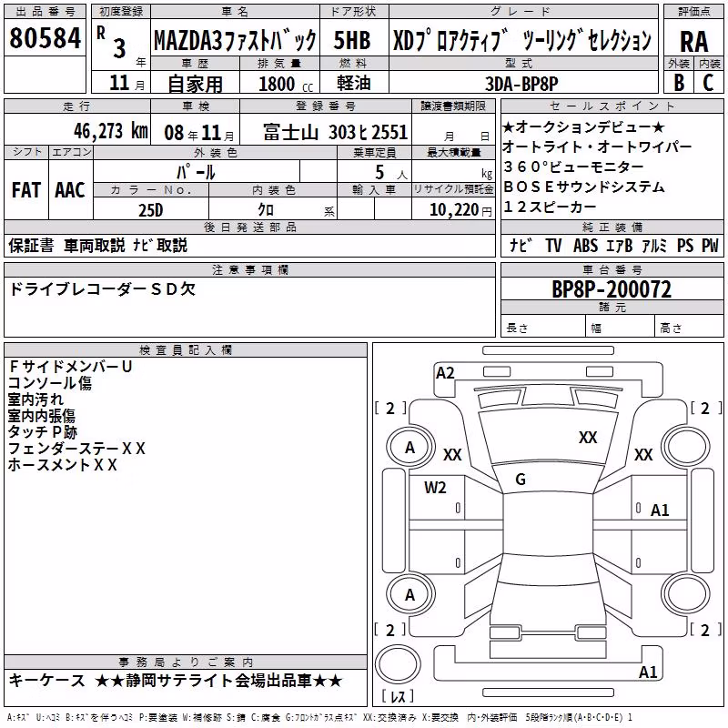Click the registration number 富士山 303ヒ2551
The height and width of the screenshot is (728, 728).
click(335, 132)
